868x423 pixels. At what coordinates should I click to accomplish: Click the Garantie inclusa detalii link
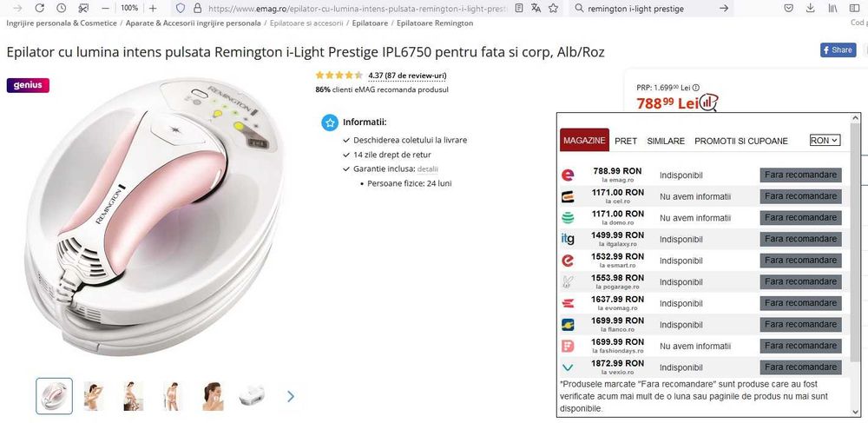[428, 169]
